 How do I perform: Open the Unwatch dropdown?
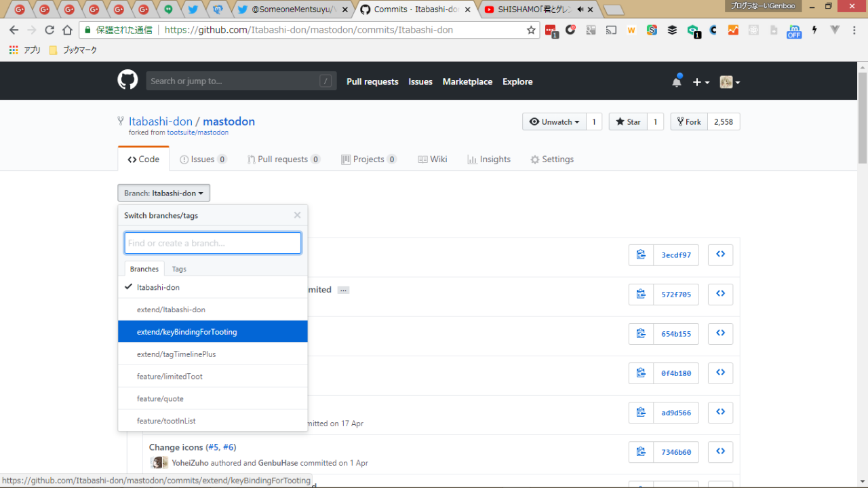pos(553,122)
